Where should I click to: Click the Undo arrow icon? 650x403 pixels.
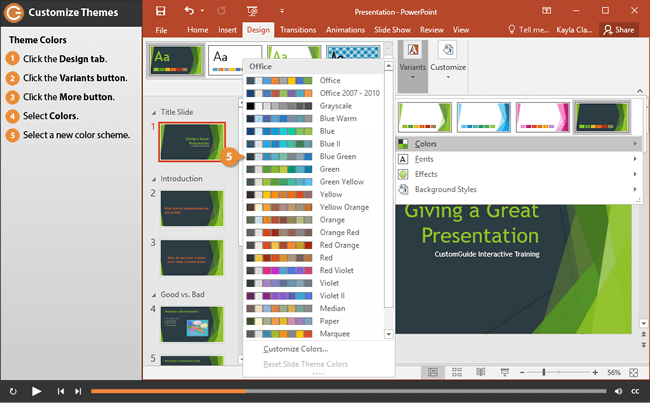click(x=189, y=11)
